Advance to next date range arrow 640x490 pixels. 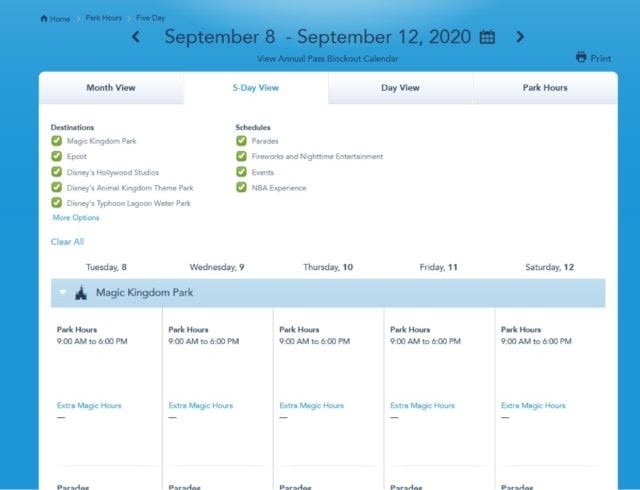tap(520, 37)
